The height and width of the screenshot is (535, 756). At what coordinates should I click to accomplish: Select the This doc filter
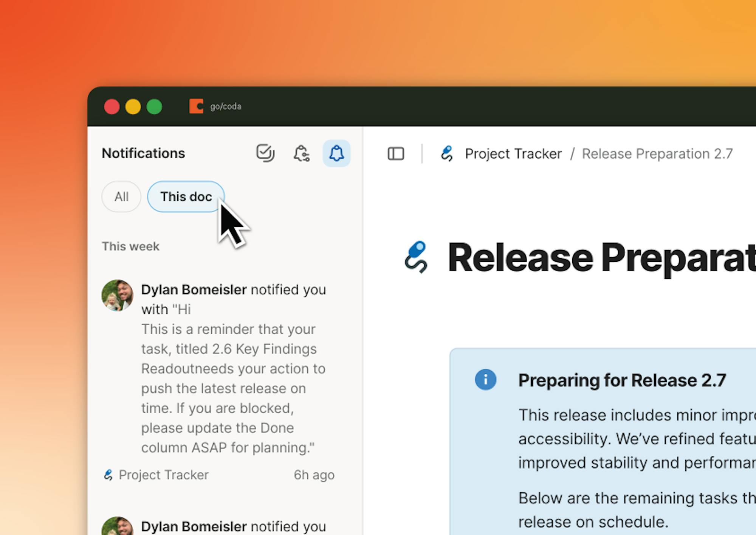pos(186,196)
